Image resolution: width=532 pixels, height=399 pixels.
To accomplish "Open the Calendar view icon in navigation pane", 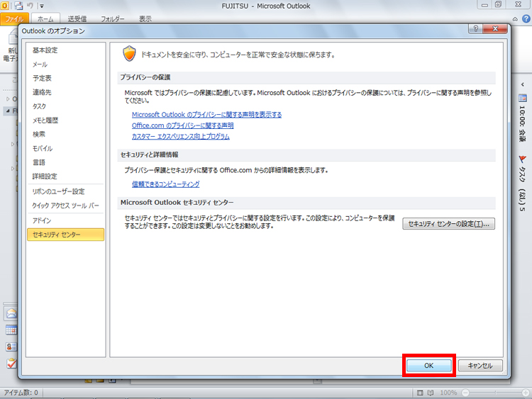I will pos(11,330).
